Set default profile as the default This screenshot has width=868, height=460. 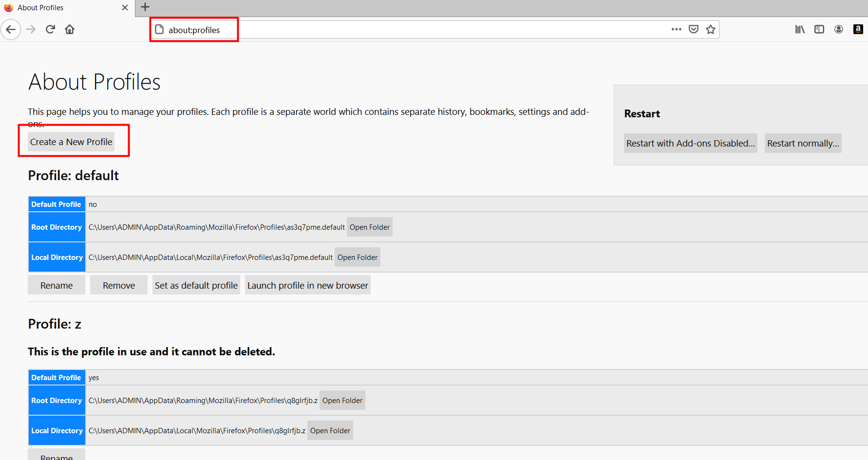click(196, 285)
